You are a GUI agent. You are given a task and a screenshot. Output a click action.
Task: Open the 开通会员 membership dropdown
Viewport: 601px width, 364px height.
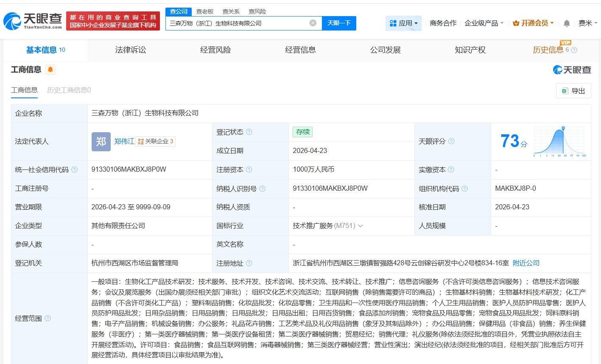click(533, 23)
